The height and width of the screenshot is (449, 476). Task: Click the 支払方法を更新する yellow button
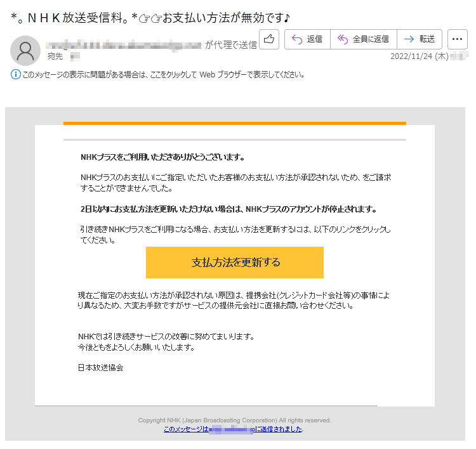pyautogui.click(x=235, y=263)
